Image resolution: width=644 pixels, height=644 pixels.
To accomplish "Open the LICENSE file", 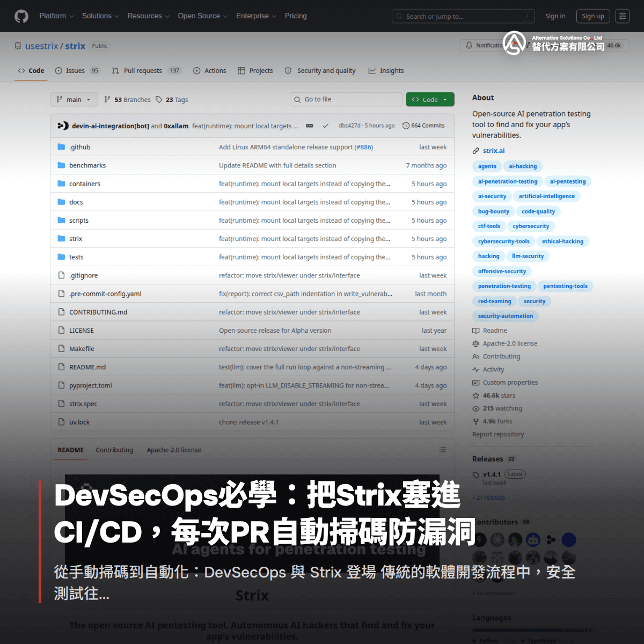I will pos(81,331).
